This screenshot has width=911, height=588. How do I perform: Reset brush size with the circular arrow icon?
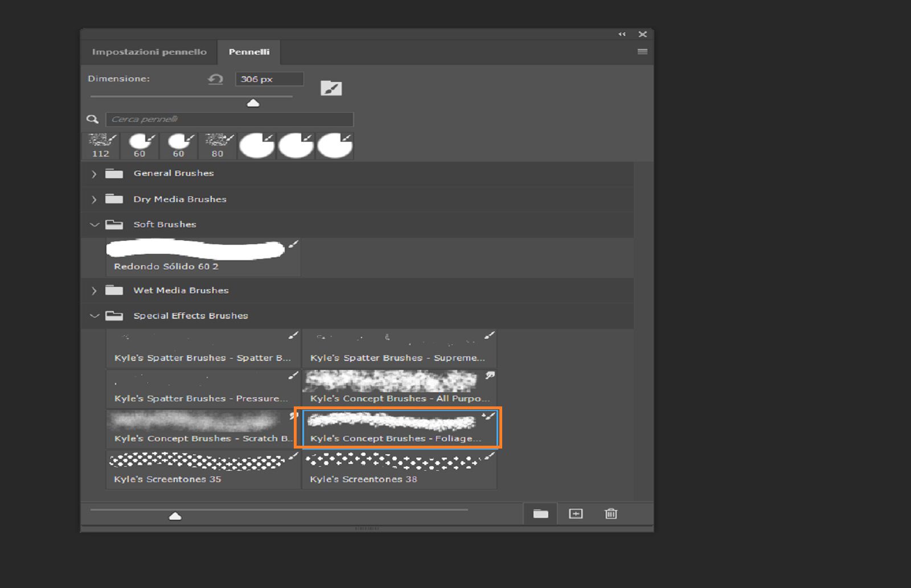pos(215,79)
